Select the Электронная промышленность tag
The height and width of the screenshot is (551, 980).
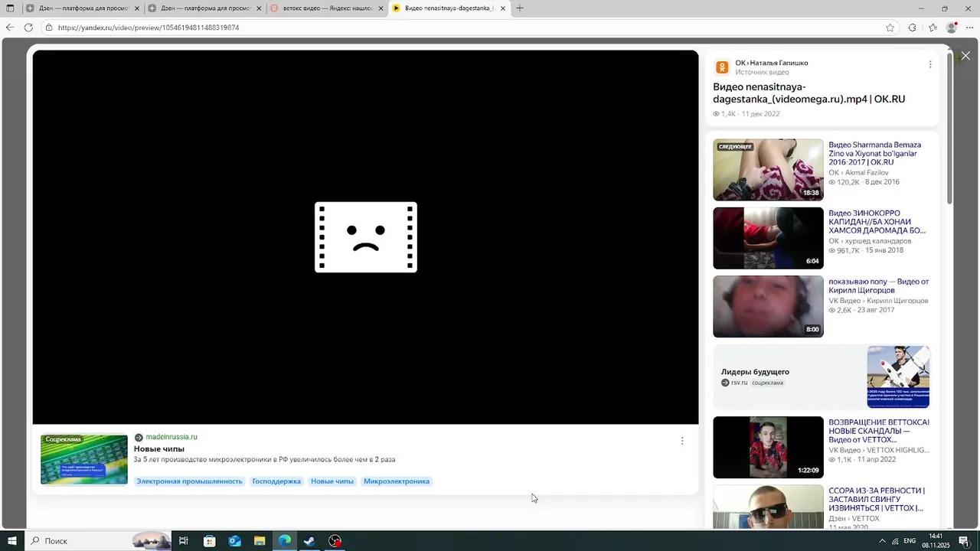tap(189, 481)
